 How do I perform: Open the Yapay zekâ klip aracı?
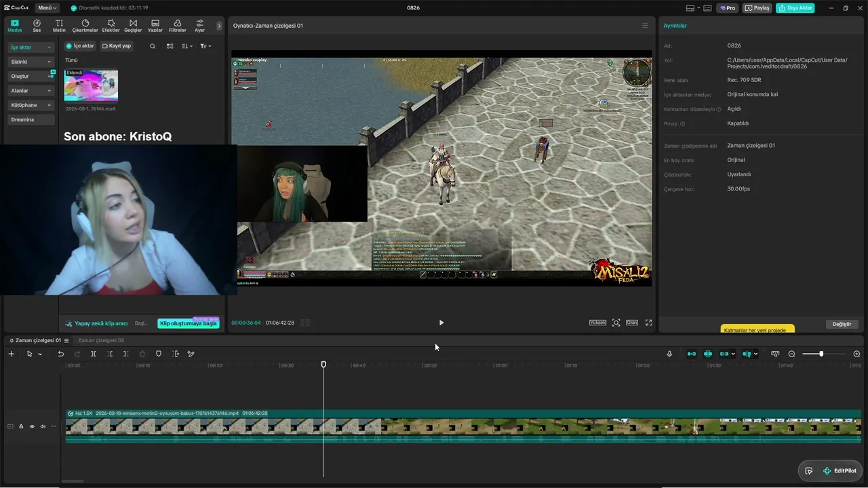coord(96,323)
